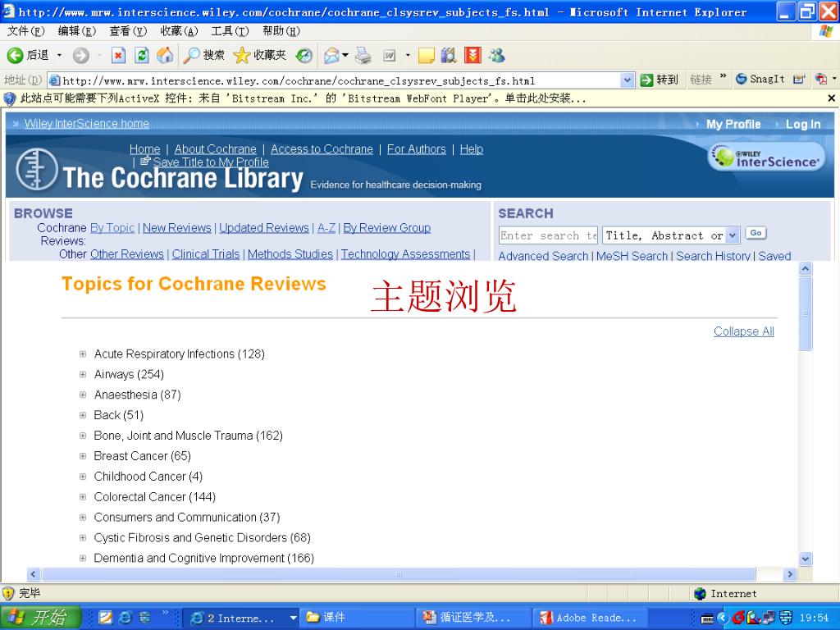This screenshot has width=840, height=630.
Task: Switch to Adobe Reader taskbar item
Action: pos(589,618)
